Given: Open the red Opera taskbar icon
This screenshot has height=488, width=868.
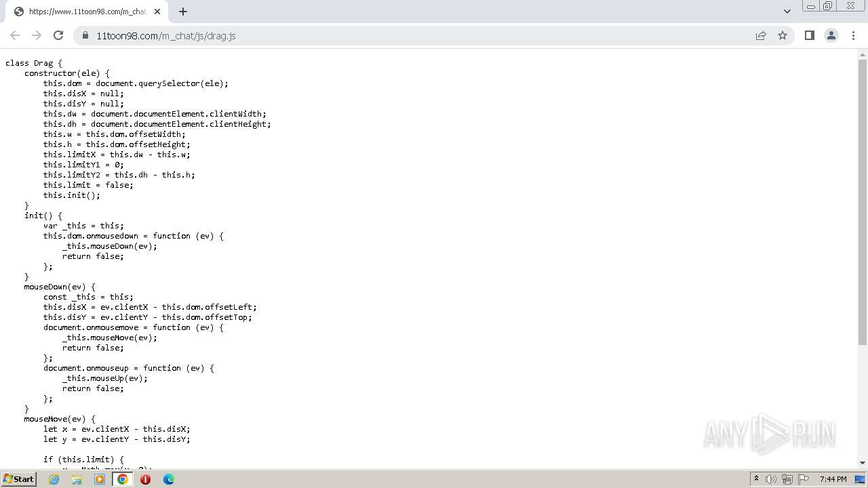Looking at the screenshot, I should [x=145, y=479].
